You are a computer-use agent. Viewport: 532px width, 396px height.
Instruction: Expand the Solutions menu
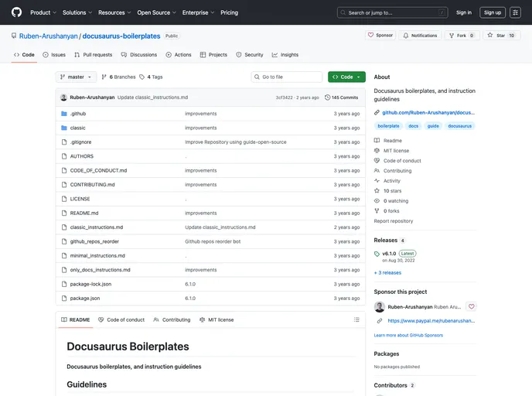[77, 12]
